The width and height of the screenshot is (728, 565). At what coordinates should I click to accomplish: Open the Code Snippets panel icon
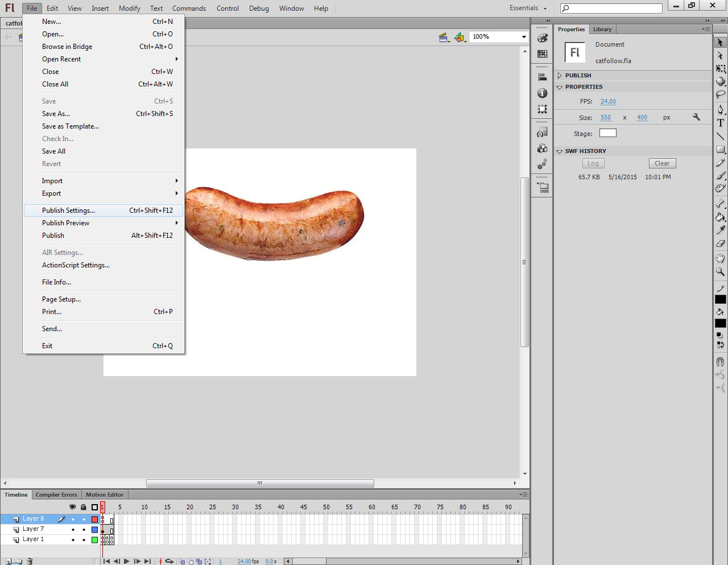(543, 132)
